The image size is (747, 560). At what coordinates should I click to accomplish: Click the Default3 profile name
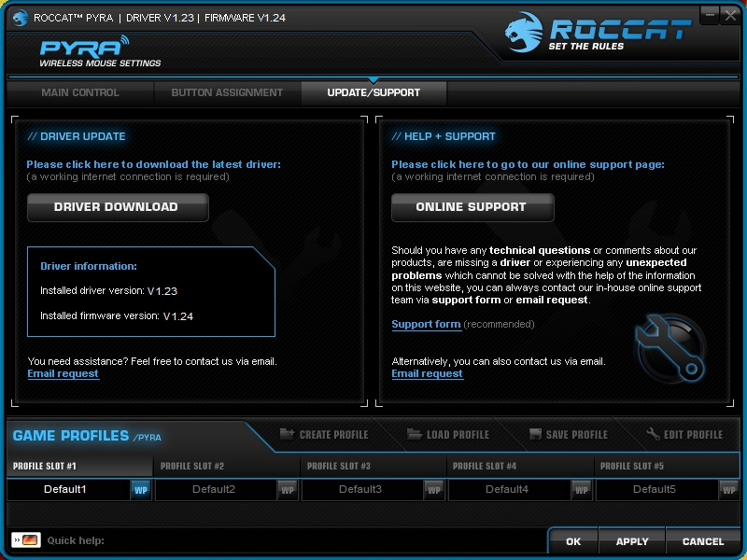[360, 489]
